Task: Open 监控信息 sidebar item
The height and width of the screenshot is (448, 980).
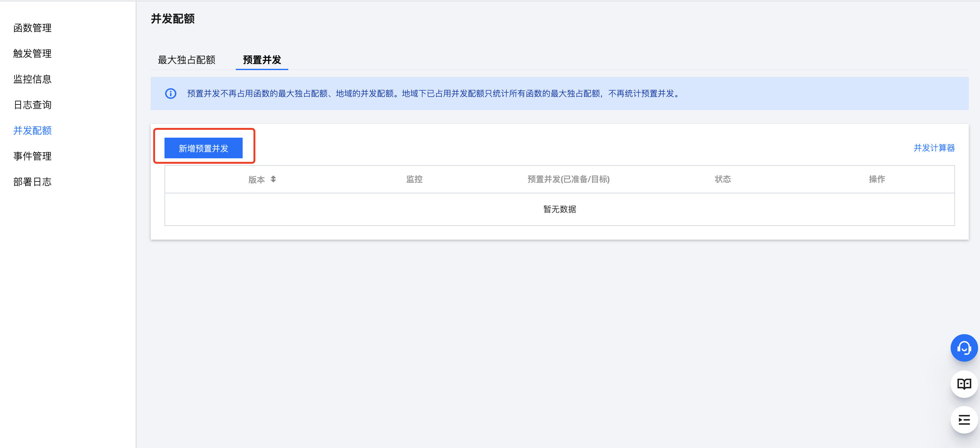Action: [x=32, y=79]
